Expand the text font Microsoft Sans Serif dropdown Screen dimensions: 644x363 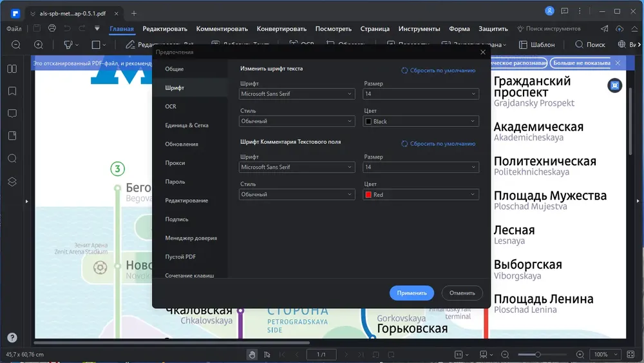[297, 93]
